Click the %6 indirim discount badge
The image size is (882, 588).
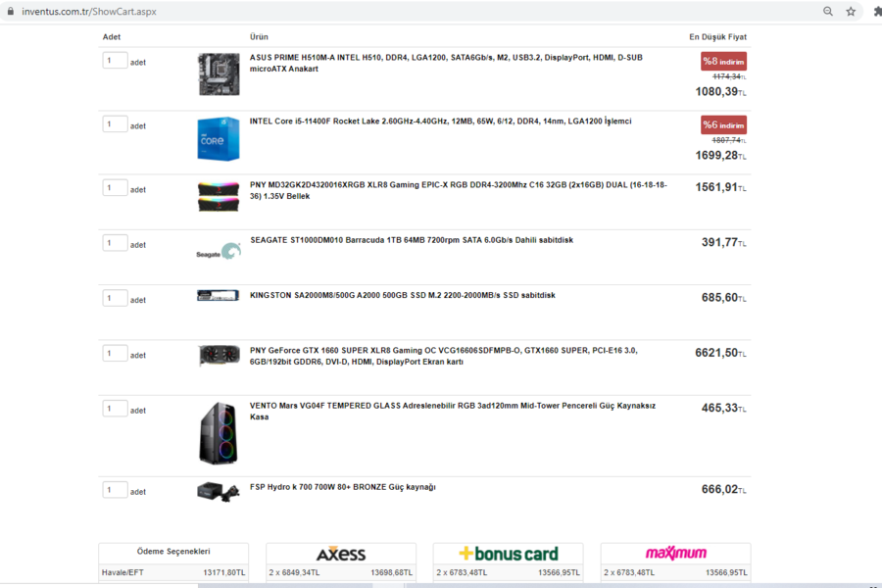723,124
